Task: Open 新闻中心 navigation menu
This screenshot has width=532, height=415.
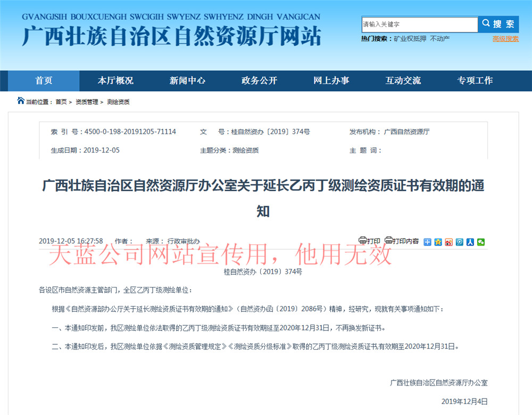Action: pyautogui.click(x=187, y=81)
